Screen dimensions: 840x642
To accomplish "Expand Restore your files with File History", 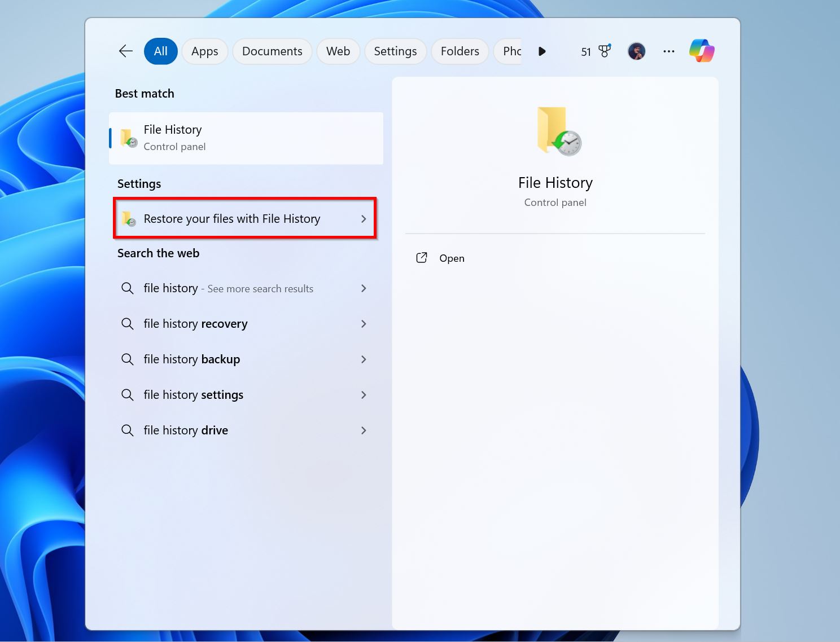I will pyautogui.click(x=364, y=219).
